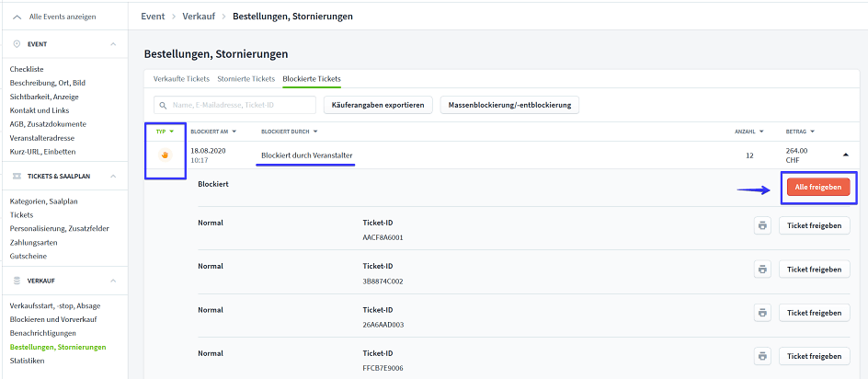Click print icon for ticket 26A6AAD003
The image size is (868, 379).
point(762,313)
